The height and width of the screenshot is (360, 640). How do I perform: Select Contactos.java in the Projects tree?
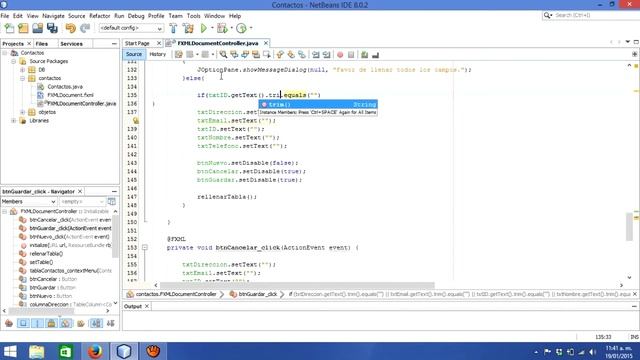click(x=65, y=87)
